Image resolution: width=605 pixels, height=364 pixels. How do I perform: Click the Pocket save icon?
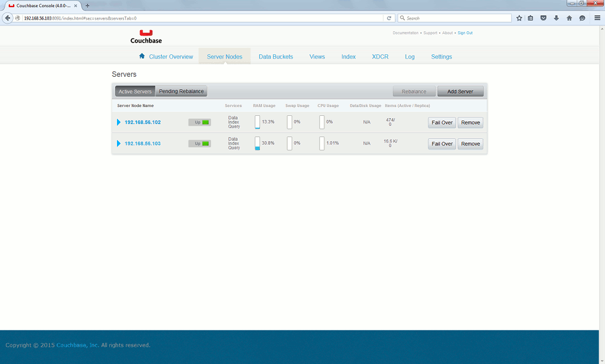544,18
